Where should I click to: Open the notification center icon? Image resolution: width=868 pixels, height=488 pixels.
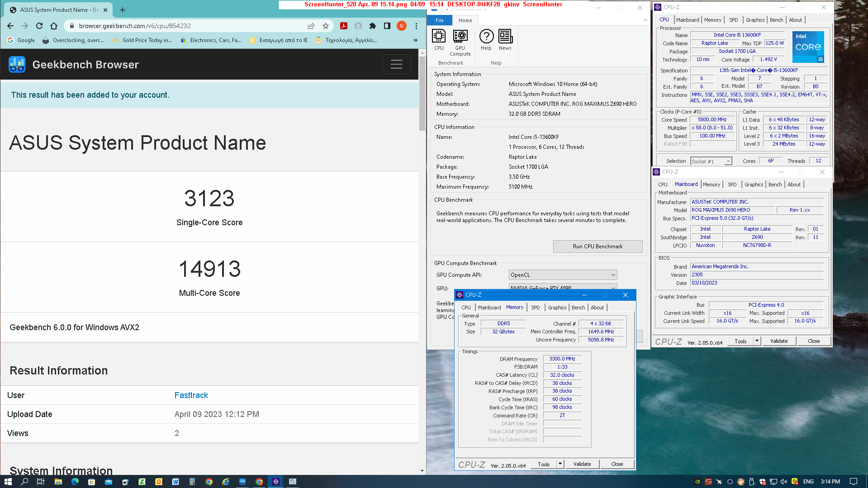pos(853,482)
